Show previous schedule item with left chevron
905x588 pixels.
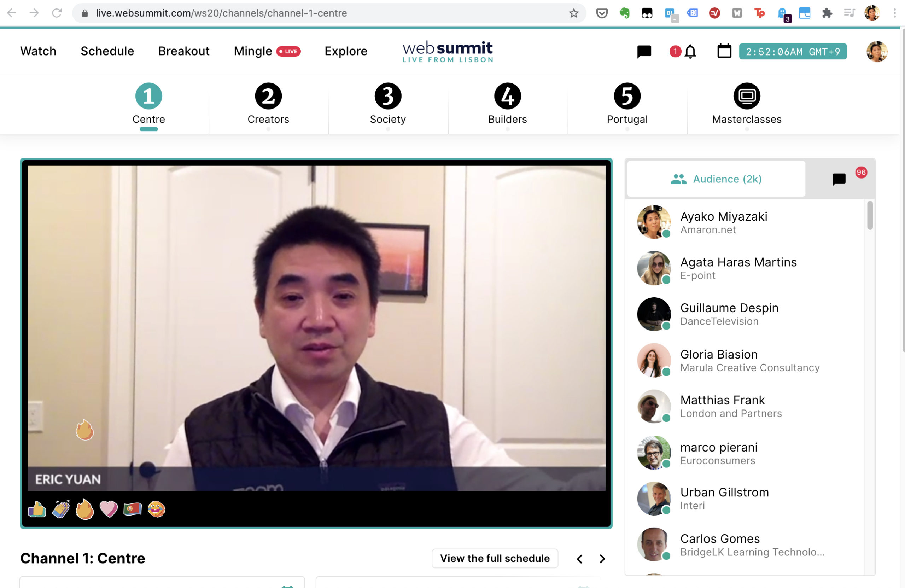[579, 559]
